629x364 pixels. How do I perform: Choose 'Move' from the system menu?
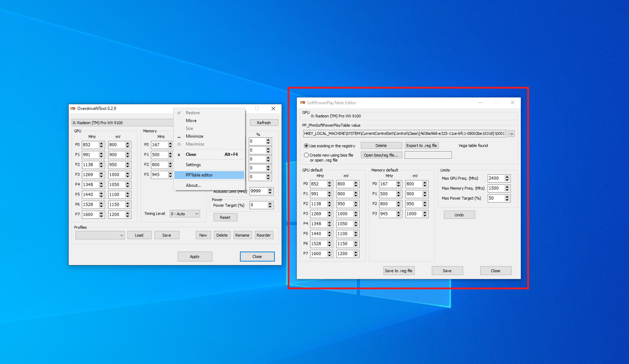[x=209, y=121]
